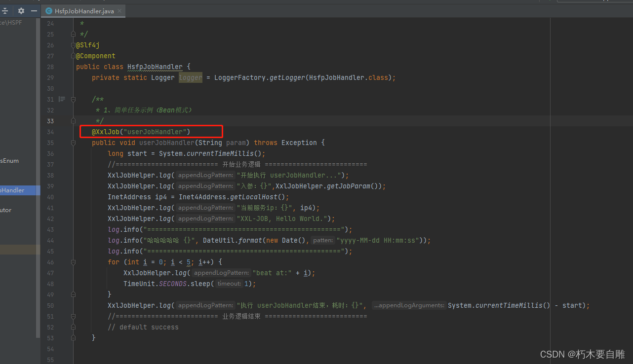Click line number 46 in gutter
The height and width of the screenshot is (364, 633).
pyautogui.click(x=50, y=262)
